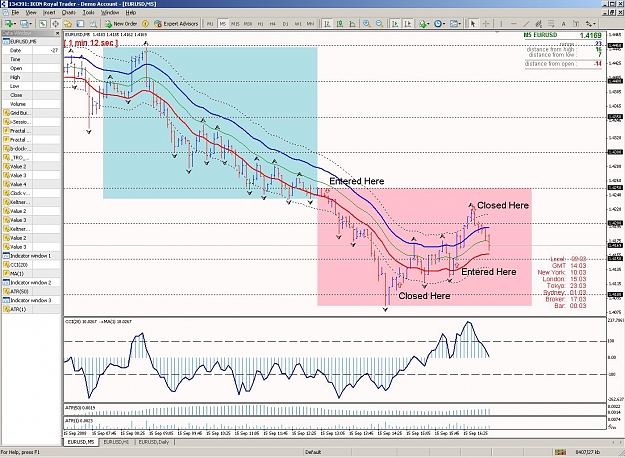Select the Candlesticks chart icon
Image resolution: width=625 pixels, height=458 pixels.
[x=340, y=24]
